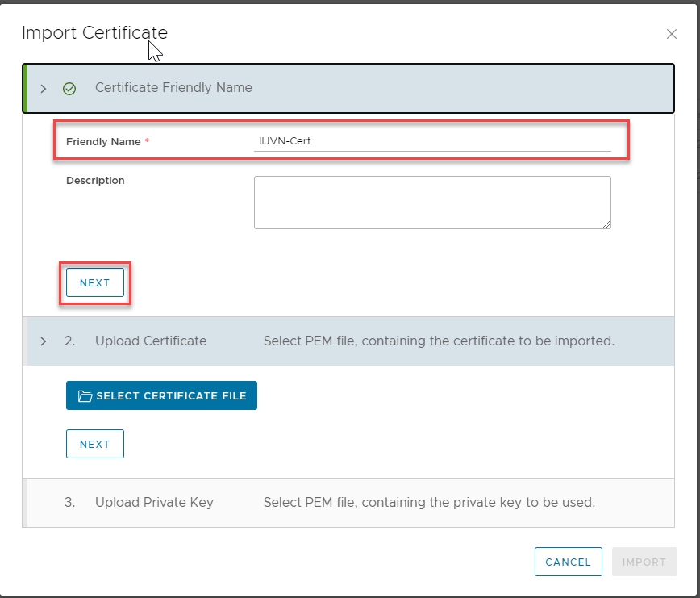Click the step number 2 marker
This screenshot has height=598, width=700.
pos(69,341)
